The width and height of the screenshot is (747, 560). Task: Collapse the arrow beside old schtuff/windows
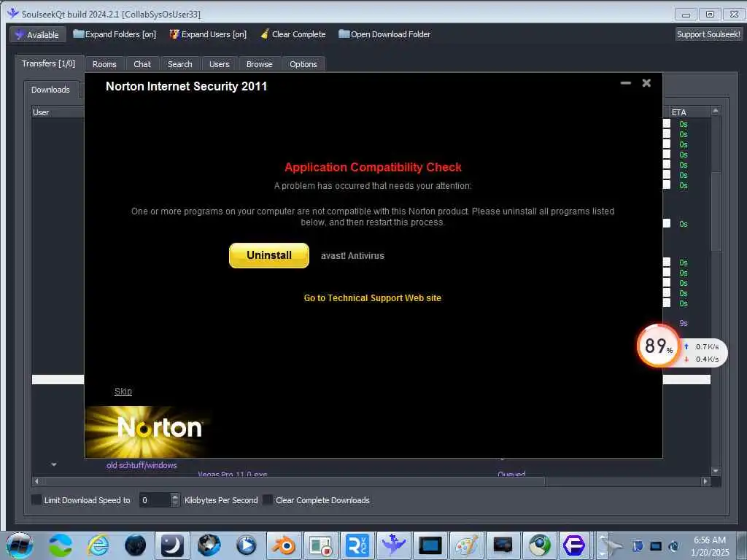point(54,464)
